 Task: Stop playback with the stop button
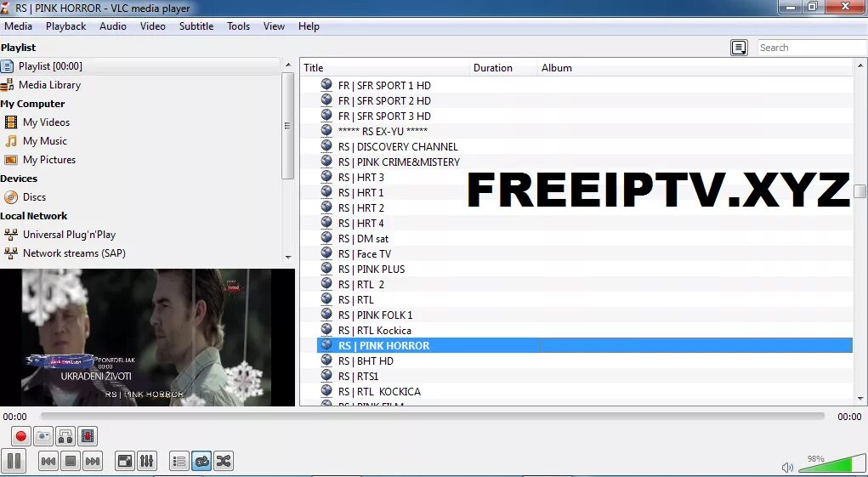point(71,461)
